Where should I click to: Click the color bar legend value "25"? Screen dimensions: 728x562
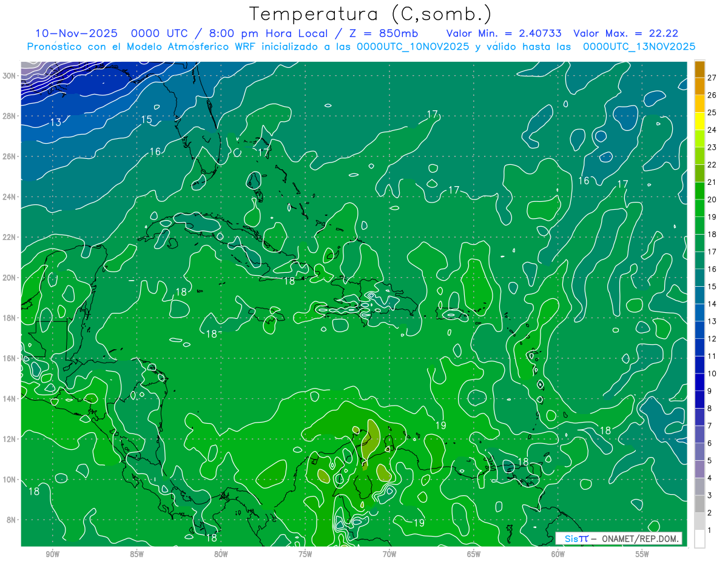712,113
